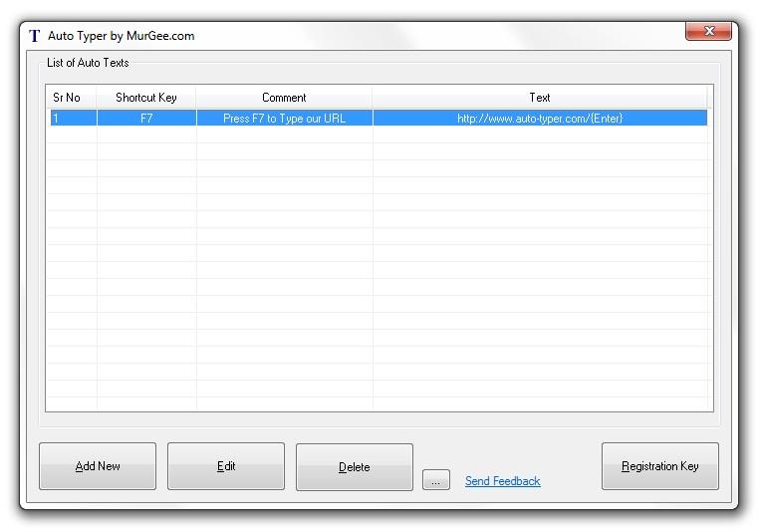
Task: Delete the selected auto text entry
Action: point(355,467)
